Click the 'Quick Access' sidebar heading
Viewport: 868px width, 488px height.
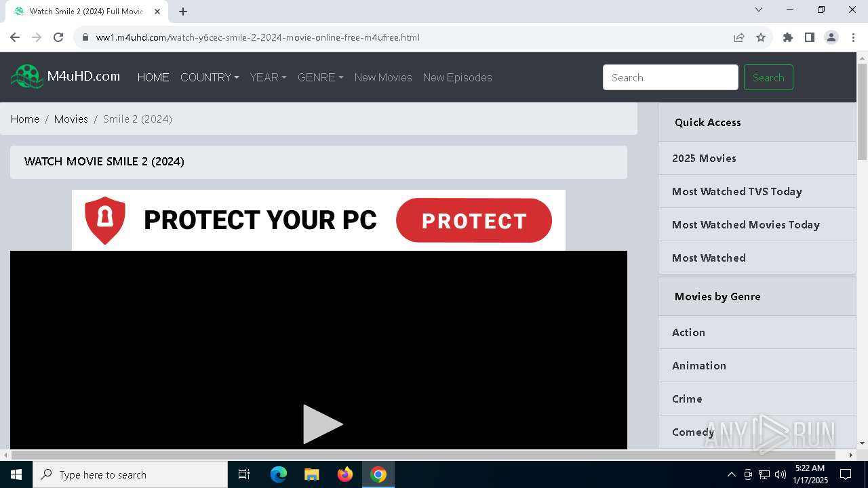coord(707,122)
